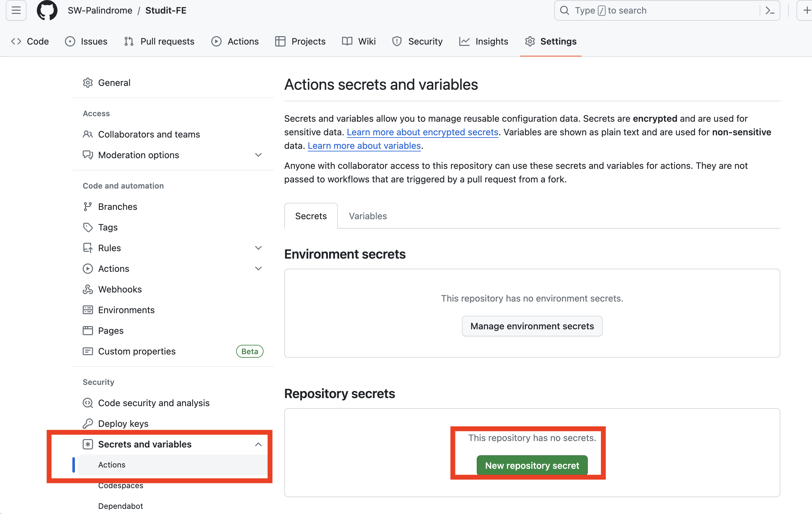Open Learn more about encrypted secrets link

click(422, 132)
